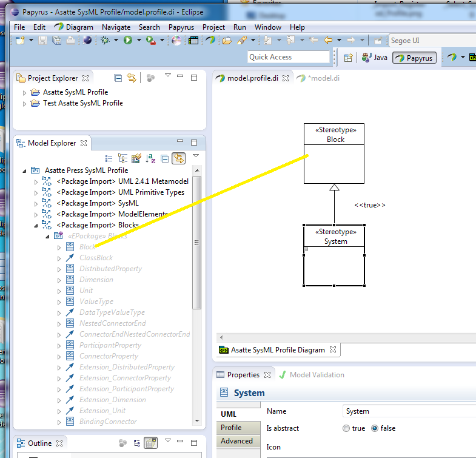The height and width of the screenshot is (458, 476).
Task: Click Model Explorer sort alphabetically icon
Action: (x=150, y=158)
